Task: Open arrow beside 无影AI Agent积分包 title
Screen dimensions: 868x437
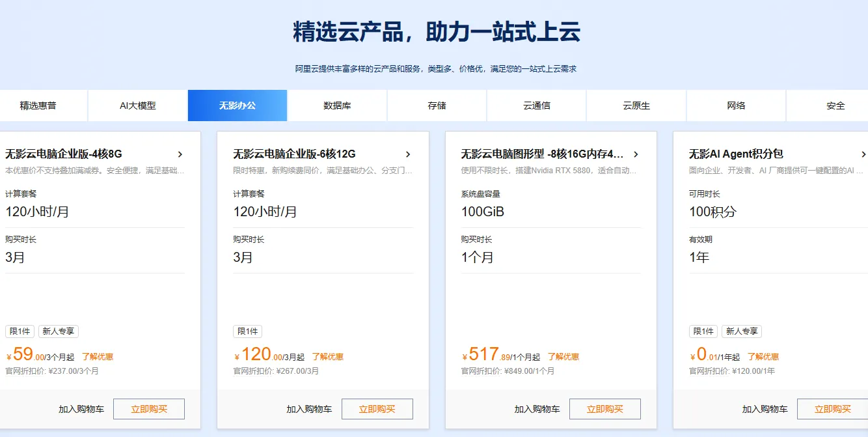Action: (x=863, y=154)
